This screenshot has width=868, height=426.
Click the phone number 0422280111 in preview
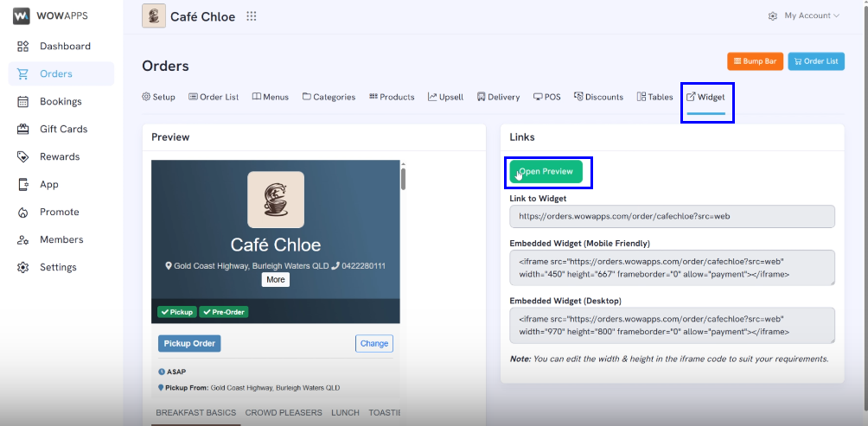pyautogui.click(x=364, y=265)
